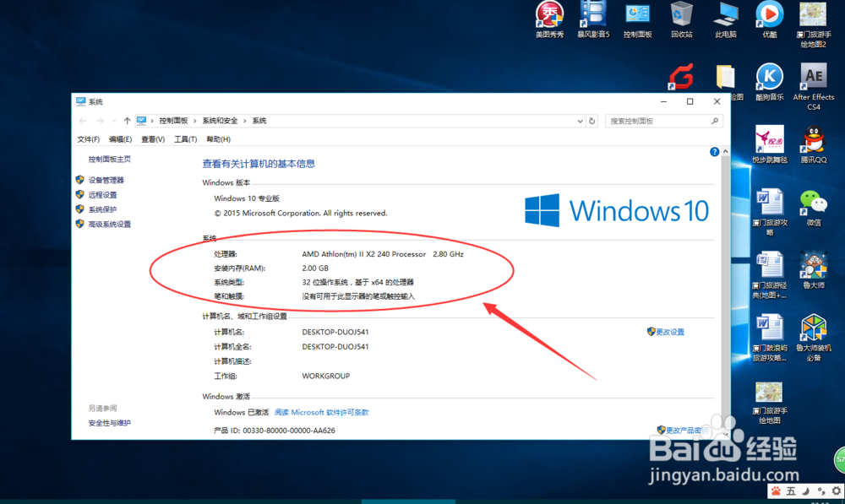The width and height of the screenshot is (845, 504).
Task: Expand chevron after 系统和安全 in breadcrumb
Action: 245,122
